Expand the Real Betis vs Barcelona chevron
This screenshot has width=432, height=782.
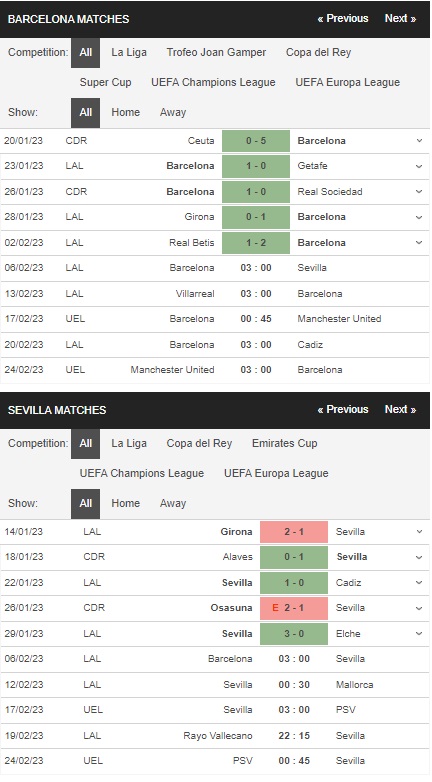[419, 243]
